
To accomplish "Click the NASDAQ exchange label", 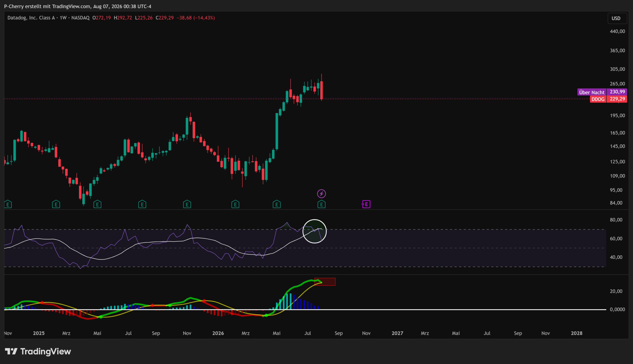I will (x=80, y=18).
